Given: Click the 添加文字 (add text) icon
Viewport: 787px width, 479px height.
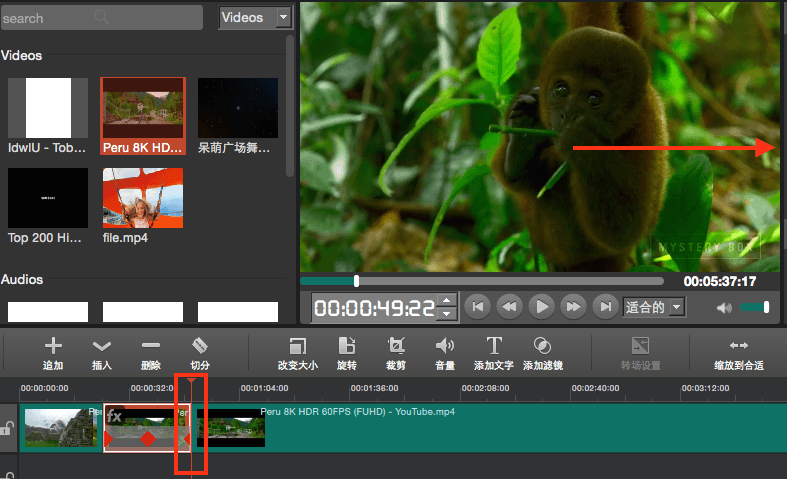Looking at the screenshot, I should tap(494, 345).
